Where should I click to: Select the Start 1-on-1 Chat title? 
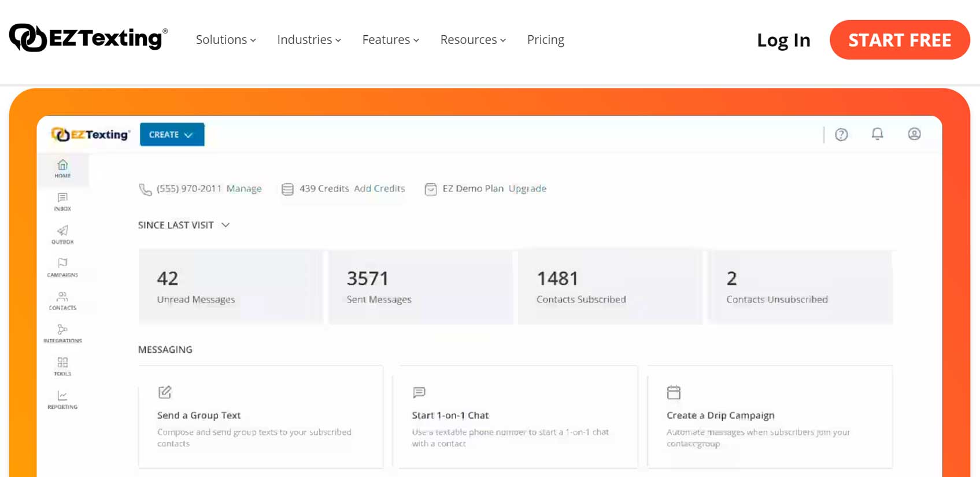(450, 415)
